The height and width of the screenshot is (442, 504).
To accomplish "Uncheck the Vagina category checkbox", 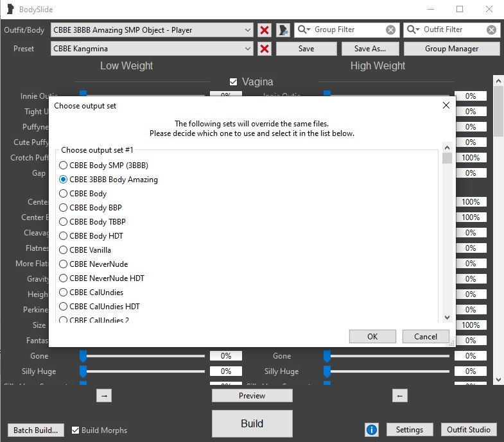I will 234,81.
